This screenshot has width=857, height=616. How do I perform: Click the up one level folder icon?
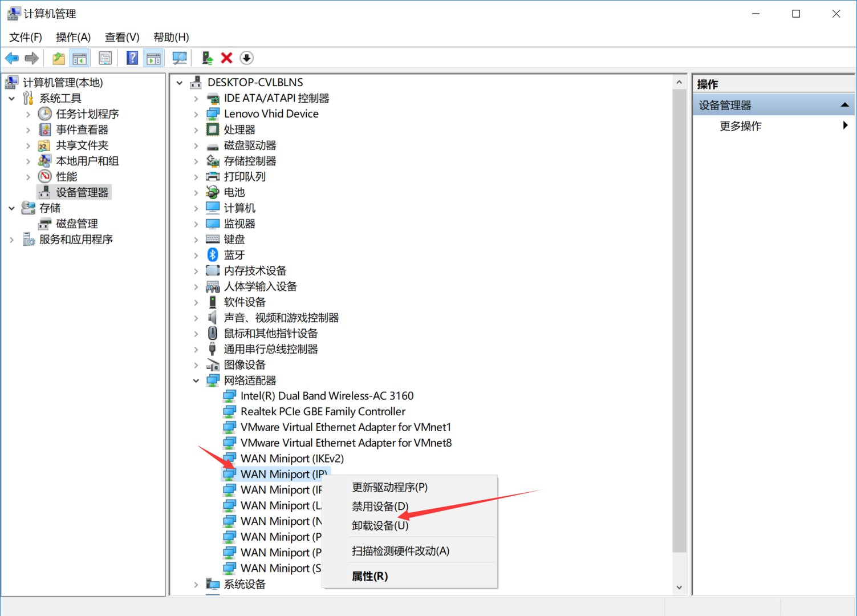(58, 58)
